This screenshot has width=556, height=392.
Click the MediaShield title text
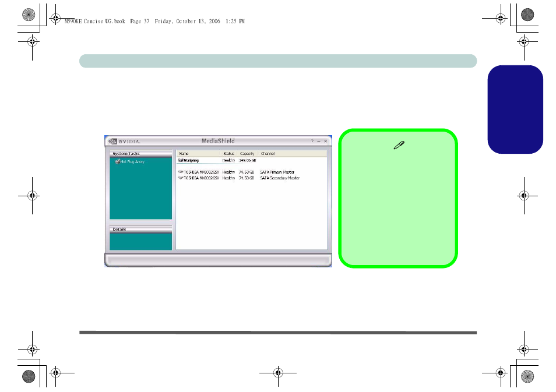click(x=218, y=141)
